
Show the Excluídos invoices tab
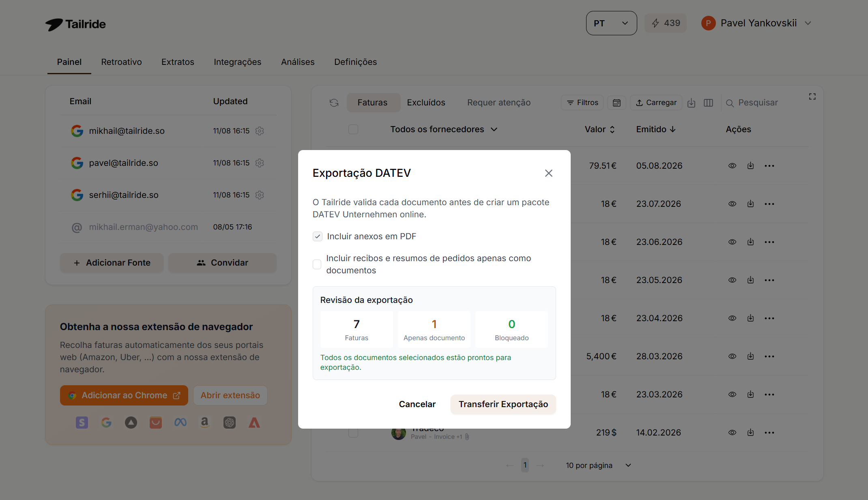point(426,103)
